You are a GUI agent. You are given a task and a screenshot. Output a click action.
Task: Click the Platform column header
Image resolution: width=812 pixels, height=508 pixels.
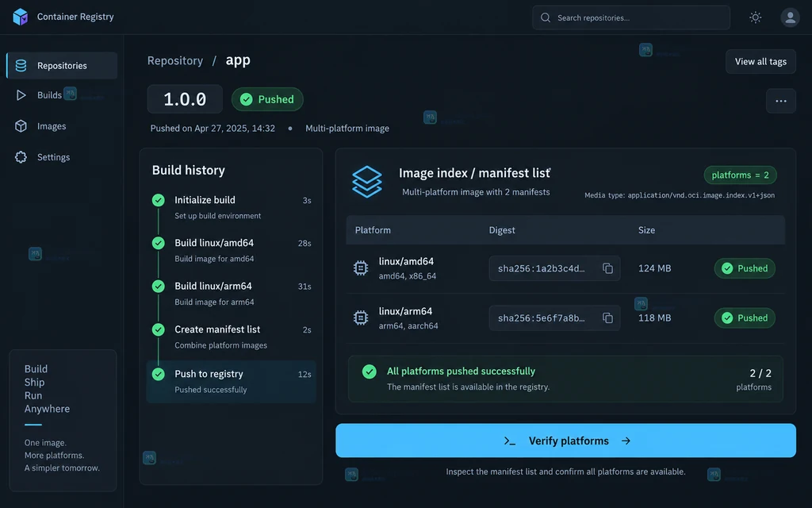pos(373,230)
